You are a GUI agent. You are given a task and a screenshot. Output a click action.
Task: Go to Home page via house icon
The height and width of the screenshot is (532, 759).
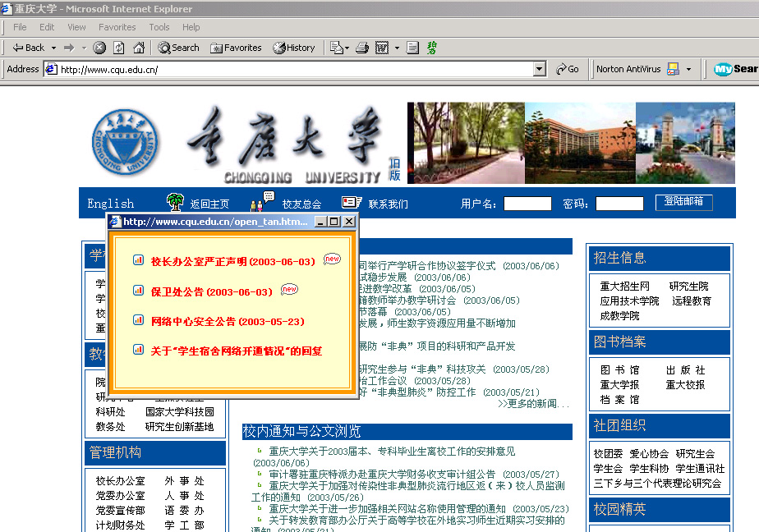(x=139, y=48)
